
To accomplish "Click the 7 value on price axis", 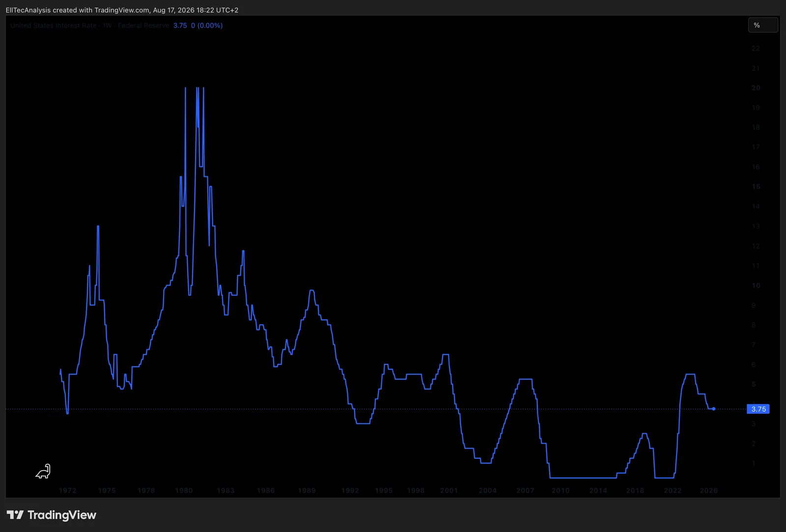I will click(754, 345).
